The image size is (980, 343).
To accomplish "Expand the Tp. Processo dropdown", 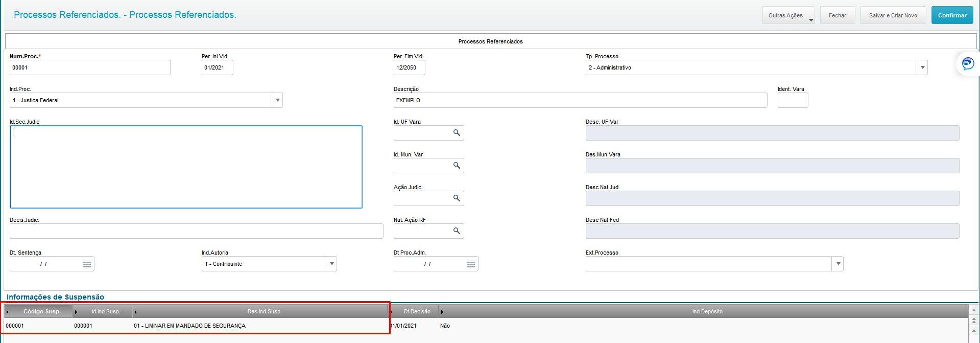I will pos(922,67).
